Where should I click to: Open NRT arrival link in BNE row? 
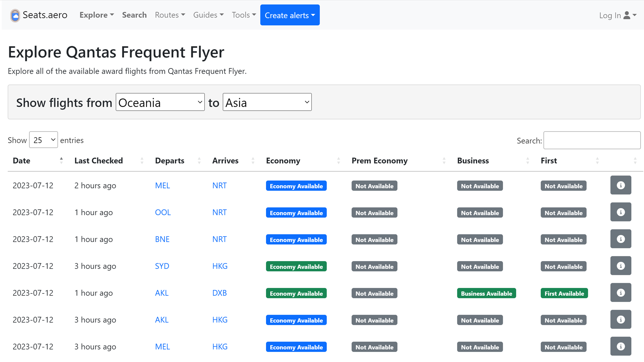point(219,239)
